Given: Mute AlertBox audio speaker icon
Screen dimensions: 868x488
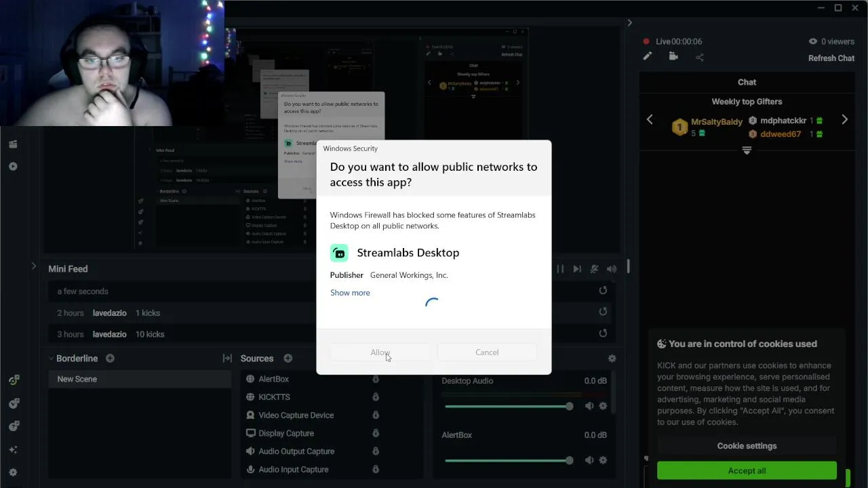Looking at the screenshot, I should [589, 460].
